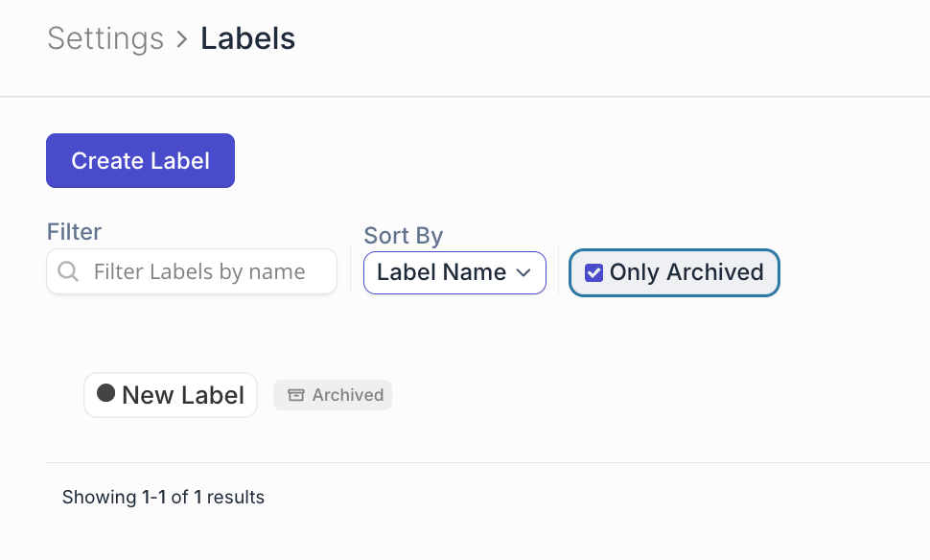Click the chevron arrow in Label Name dropdown
Image resolution: width=930 pixels, height=560 pixels.
click(x=523, y=272)
